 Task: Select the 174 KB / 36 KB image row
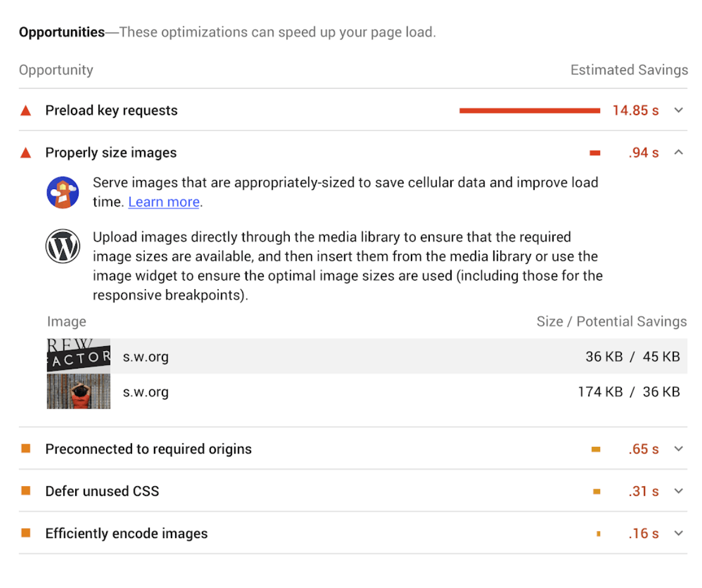point(400,392)
